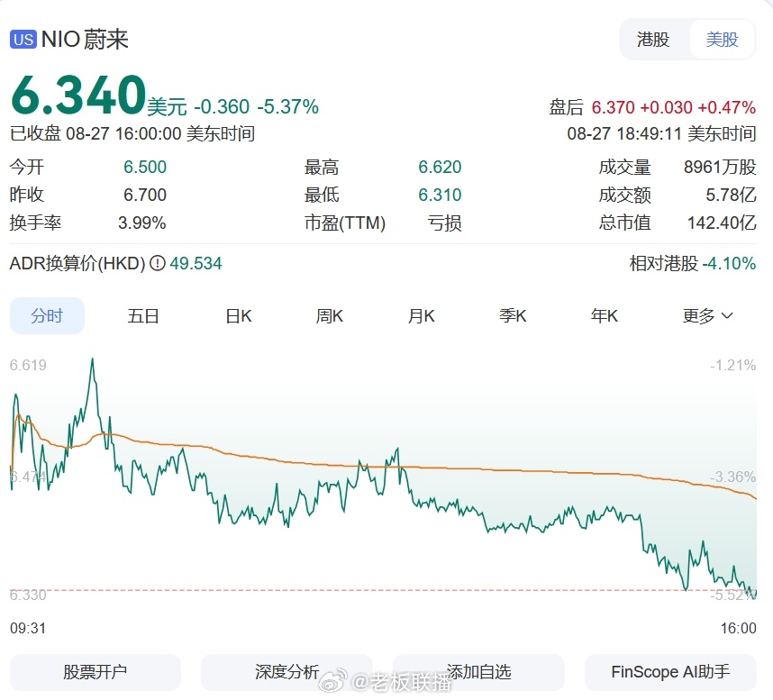Click the -5.37% change percentage
This screenshot has height=700, width=773.
pos(288,107)
